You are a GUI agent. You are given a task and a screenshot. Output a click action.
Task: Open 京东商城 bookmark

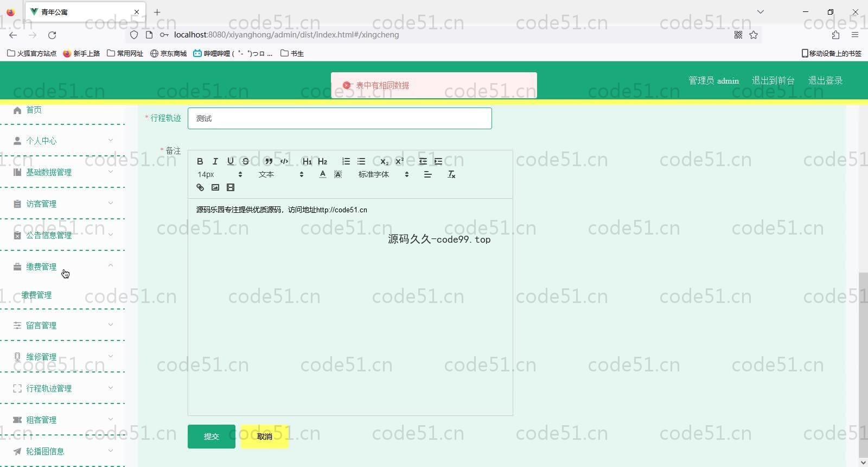point(169,53)
